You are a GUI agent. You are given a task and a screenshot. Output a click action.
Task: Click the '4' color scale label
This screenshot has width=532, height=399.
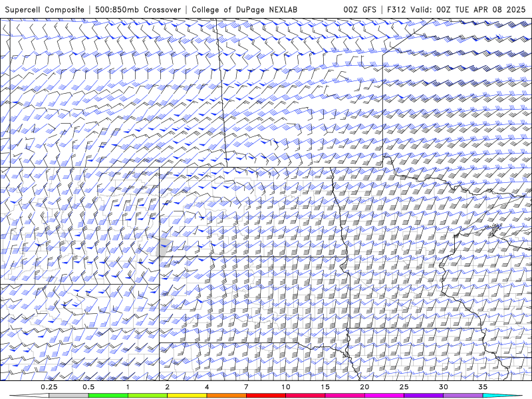pos(207,387)
